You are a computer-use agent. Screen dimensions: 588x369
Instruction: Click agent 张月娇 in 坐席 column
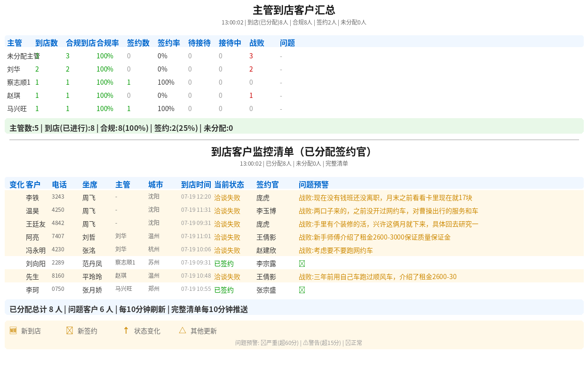tap(92, 290)
